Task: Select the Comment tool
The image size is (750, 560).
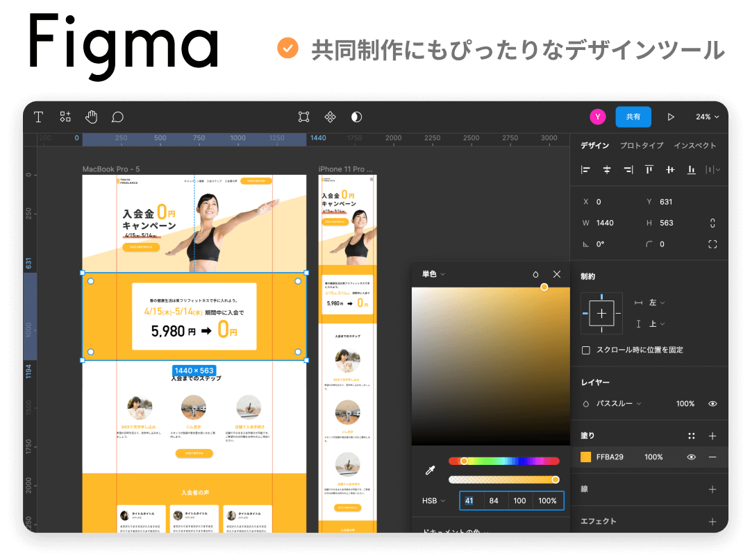Action: 117,117
